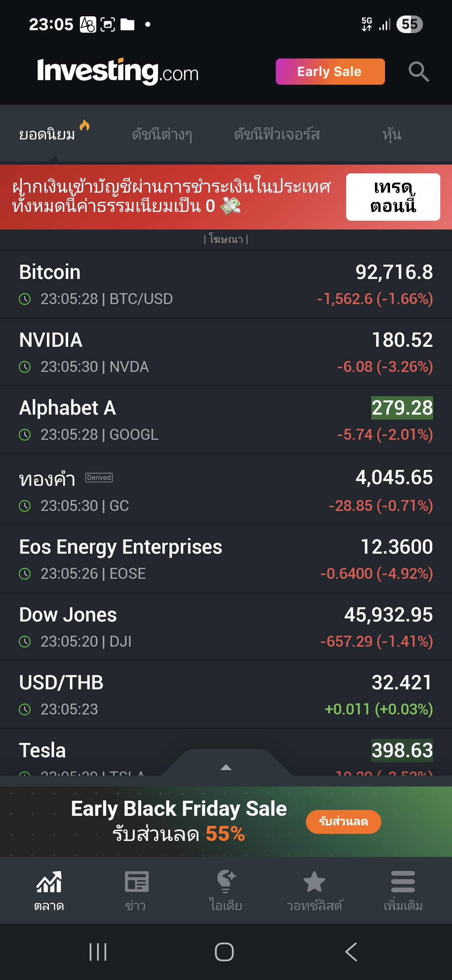Image resolution: width=452 pixels, height=980 pixels.
Task: Tap the Android back navigation icon
Action: point(351,952)
